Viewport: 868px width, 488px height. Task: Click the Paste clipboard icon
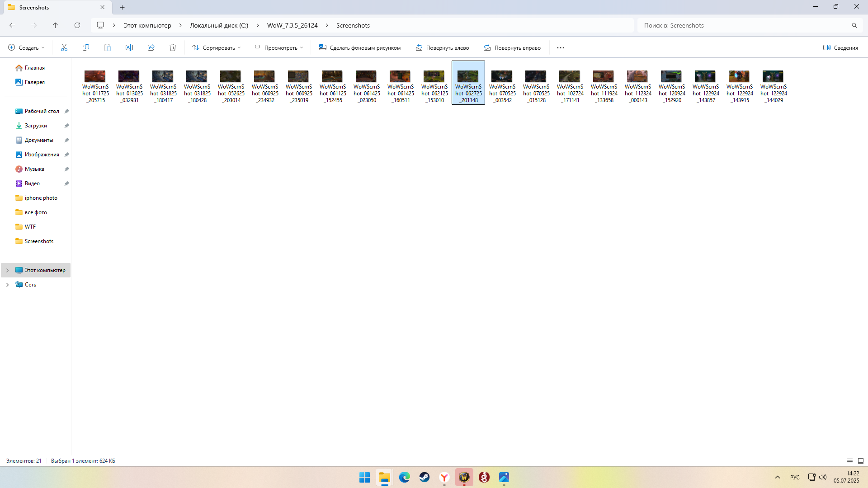[108, 47]
